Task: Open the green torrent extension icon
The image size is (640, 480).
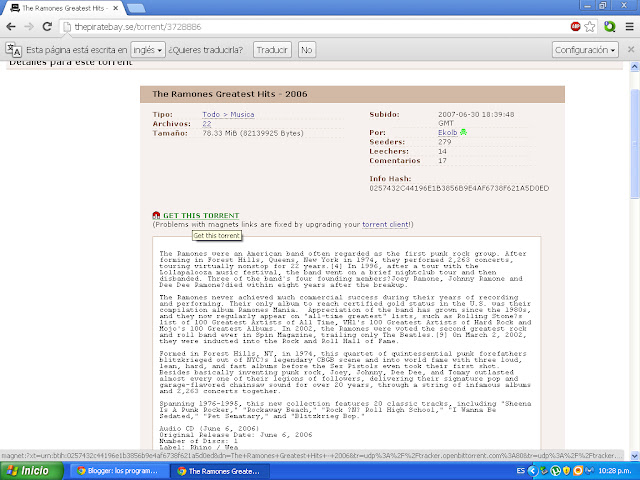Action: tap(609, 27)
